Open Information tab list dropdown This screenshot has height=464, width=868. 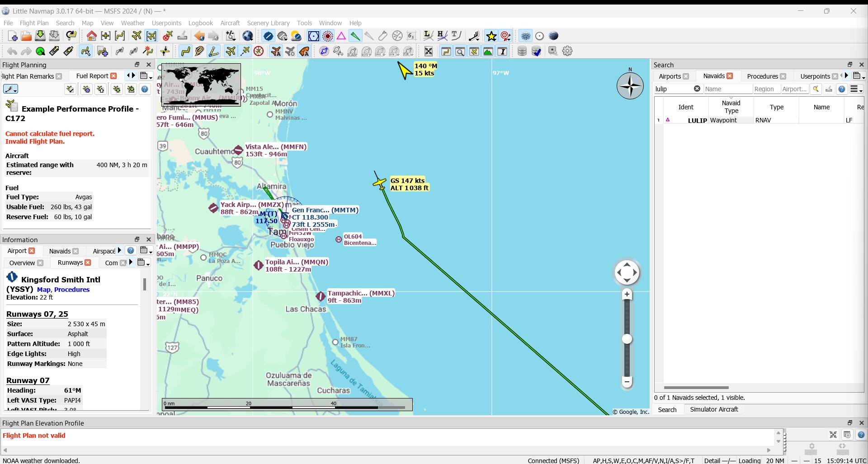point(146,250)
